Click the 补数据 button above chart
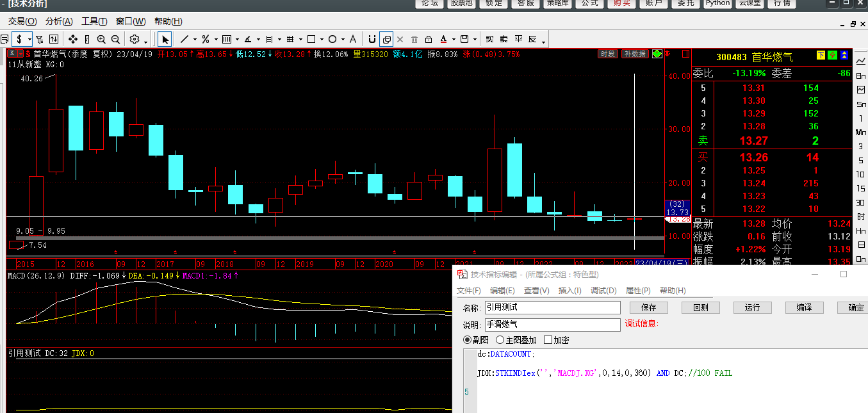The image size is (868, 413). tap(635, 54)
